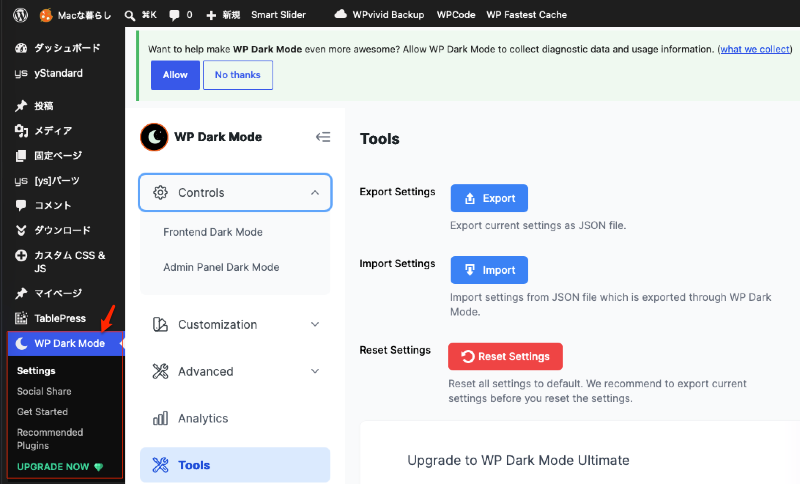800x484 pixels.
Task: Open Frontend Dark Mode settings
Action: 213,232
